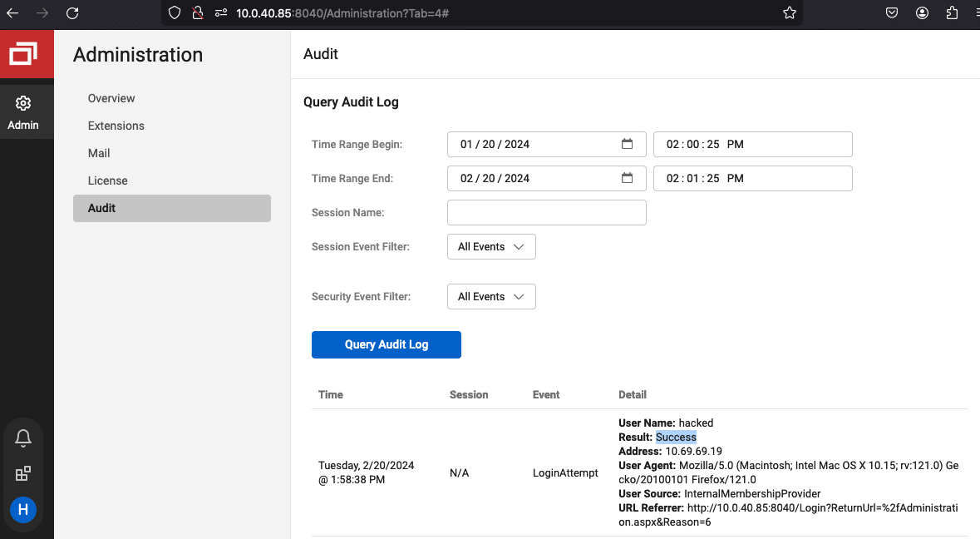
Task: Select the Admin gear icon in sidebar
Action: 23,101
